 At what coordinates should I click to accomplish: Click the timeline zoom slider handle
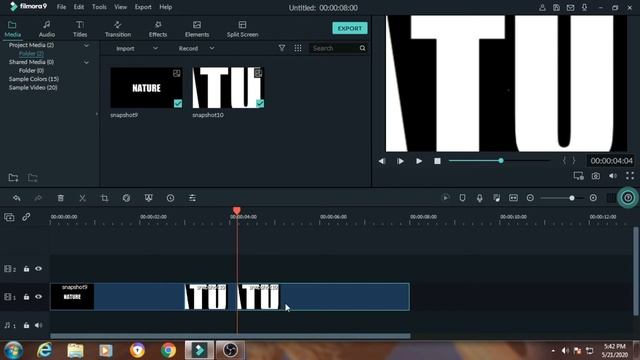coord(572,198)
